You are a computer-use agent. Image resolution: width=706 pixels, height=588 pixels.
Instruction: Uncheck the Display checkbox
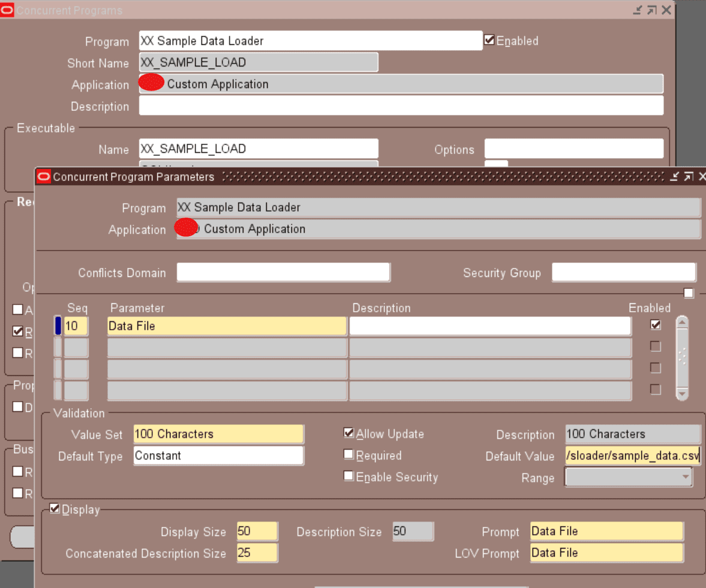click(x=55, y=509)
